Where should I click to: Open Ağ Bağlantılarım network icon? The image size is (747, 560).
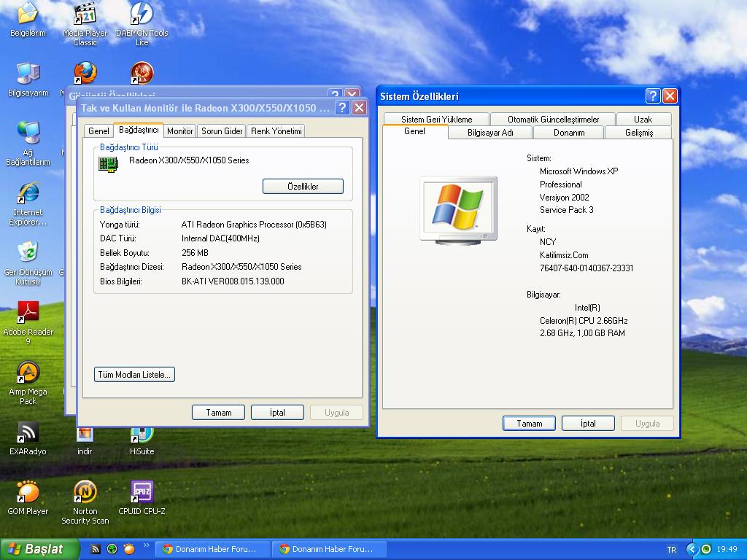[x=28, y=143]
